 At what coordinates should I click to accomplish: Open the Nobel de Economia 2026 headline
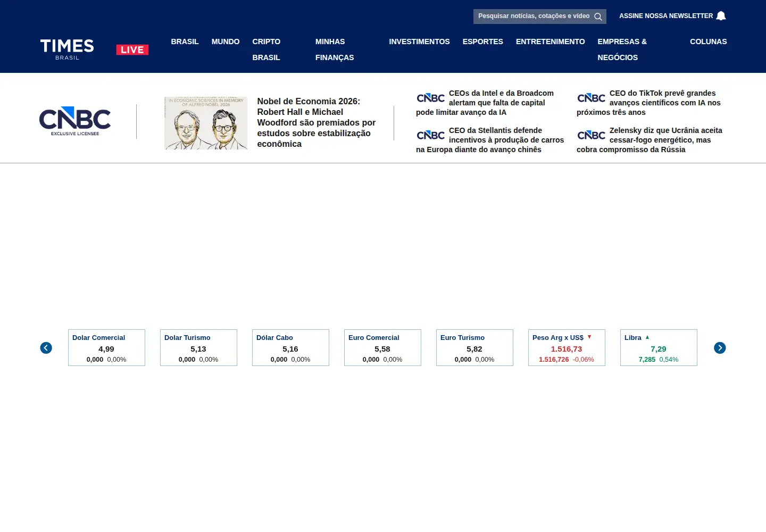click(317, 123)
